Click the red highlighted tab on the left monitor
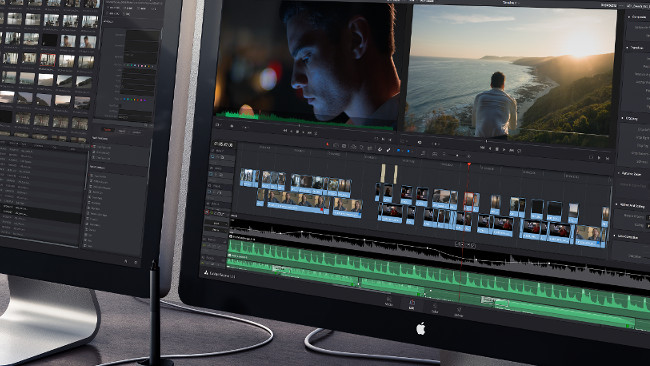 (x=107, y=129)
